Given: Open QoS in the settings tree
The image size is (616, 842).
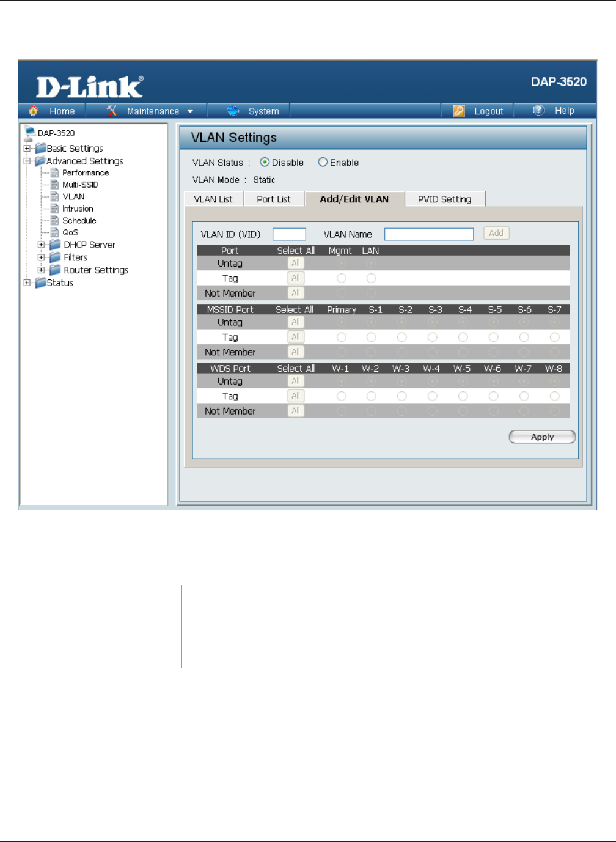Looking at the screenshot, I should tap(70, 232).
